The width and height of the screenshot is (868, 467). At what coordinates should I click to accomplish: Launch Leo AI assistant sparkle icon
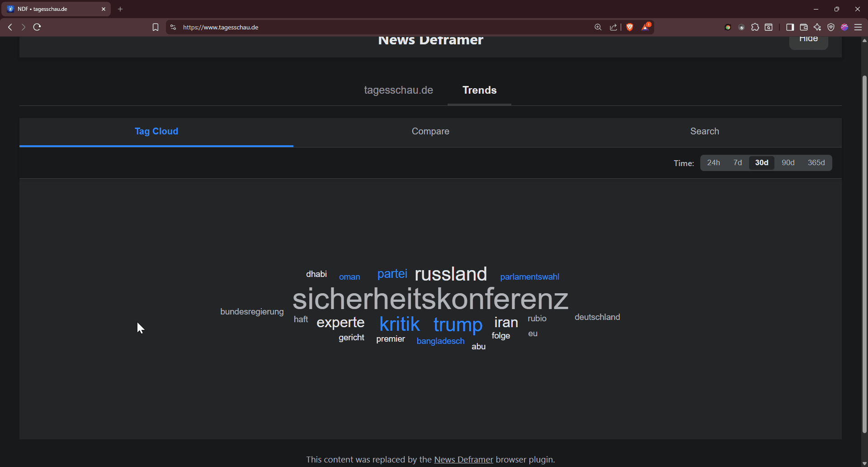click(x=817, y=27)
